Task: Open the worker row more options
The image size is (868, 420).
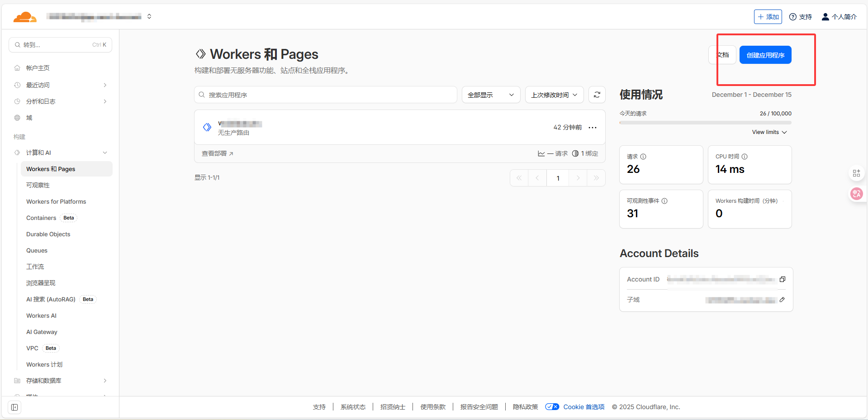Action: coord(593,128)
